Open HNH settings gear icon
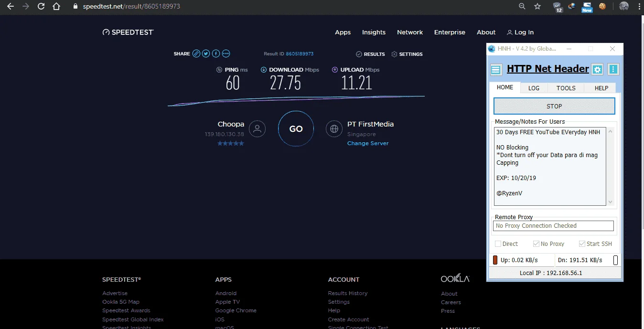Image resolution: width=644 pixels, height=329 pixels. coord(597,70)
